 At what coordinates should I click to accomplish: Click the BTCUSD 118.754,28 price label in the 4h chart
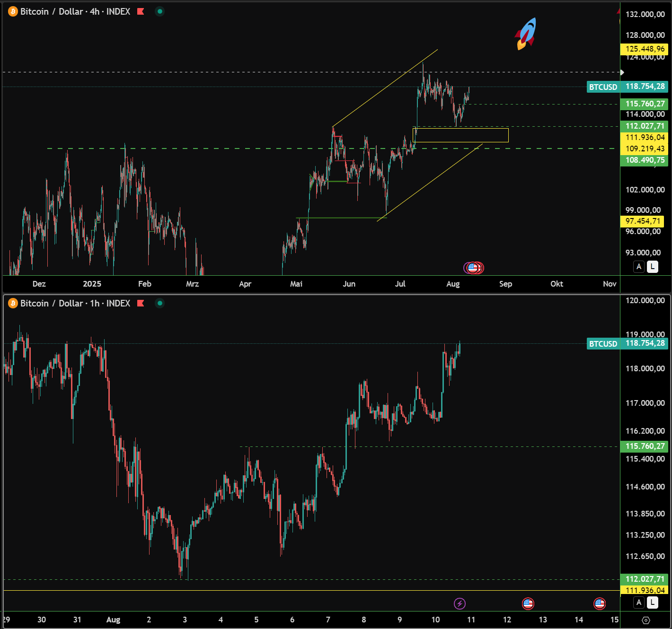[x=627, y=87]
